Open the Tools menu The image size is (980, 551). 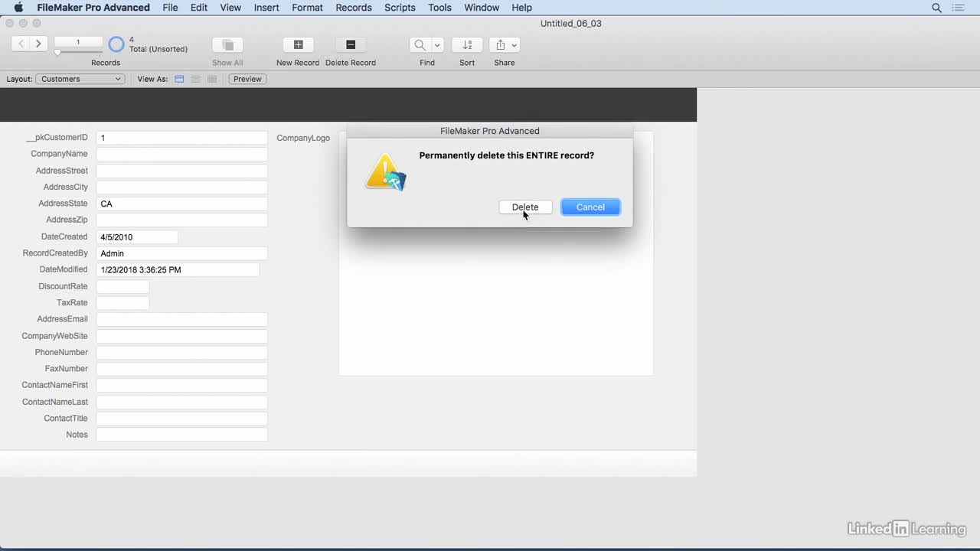(439, 8)
